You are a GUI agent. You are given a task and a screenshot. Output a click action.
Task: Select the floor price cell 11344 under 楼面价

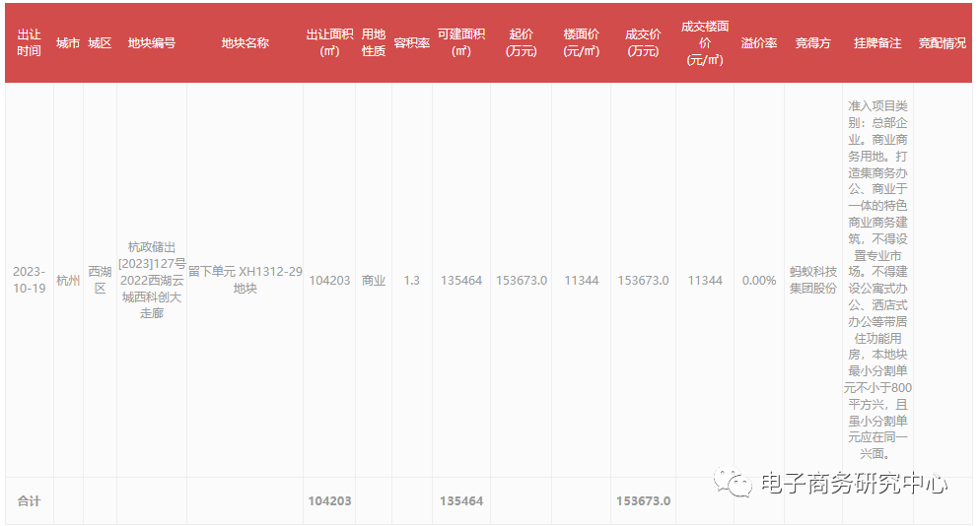(x=582, y=281)
